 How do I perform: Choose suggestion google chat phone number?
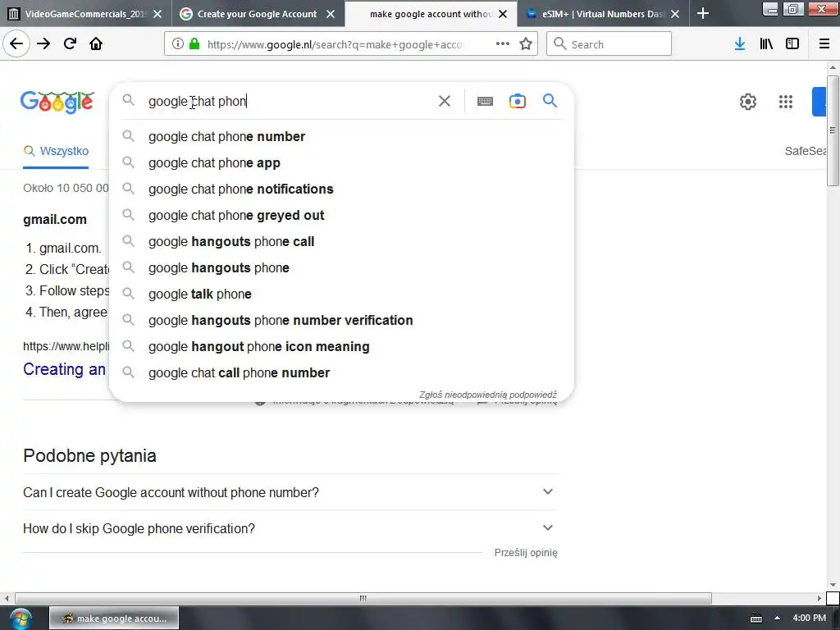tap(341, 137)
